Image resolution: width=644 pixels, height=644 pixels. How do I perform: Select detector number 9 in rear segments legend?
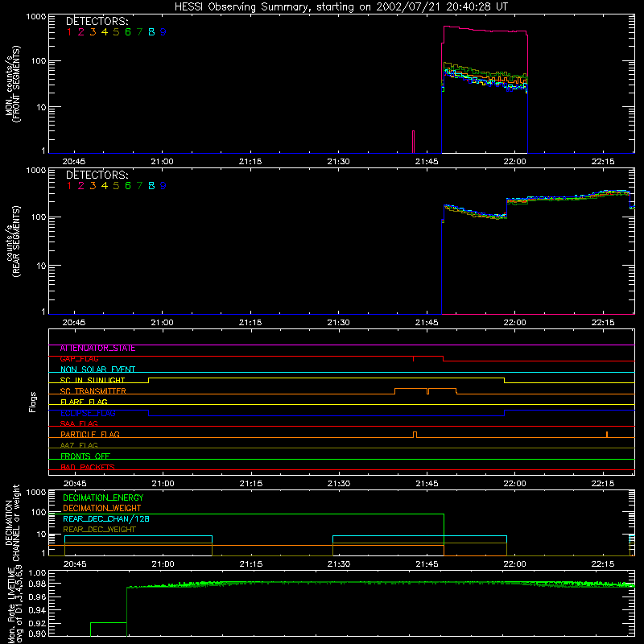(163, 186)
